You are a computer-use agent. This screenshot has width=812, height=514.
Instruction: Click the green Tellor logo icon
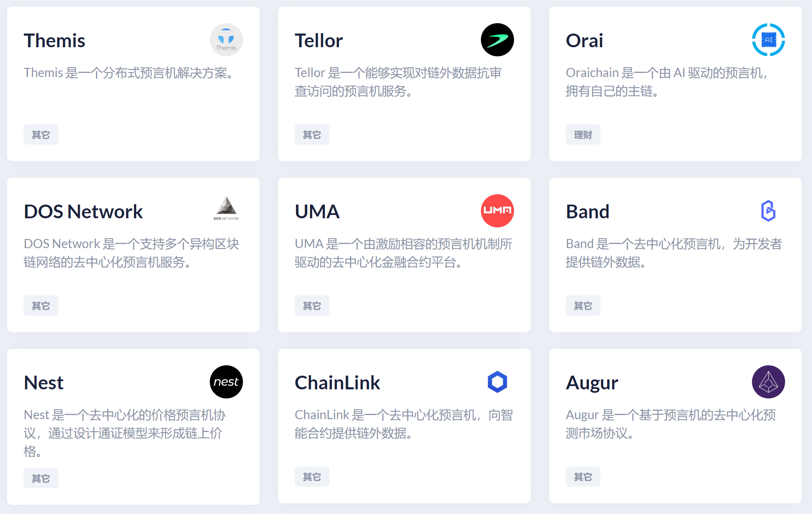click(x=497, y=40)
